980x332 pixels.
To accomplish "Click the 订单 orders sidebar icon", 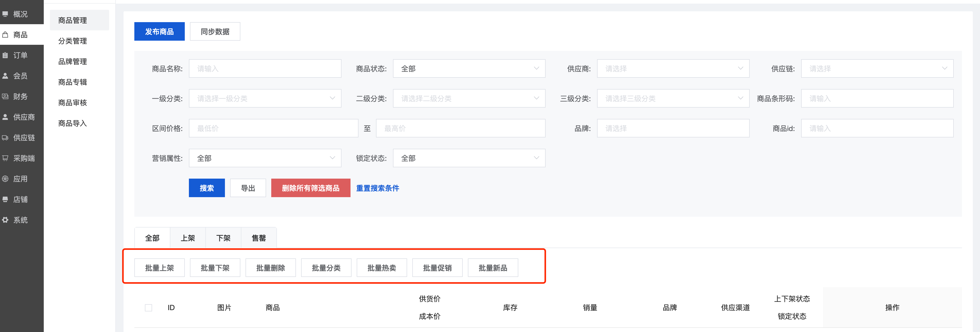I will 5,55.
